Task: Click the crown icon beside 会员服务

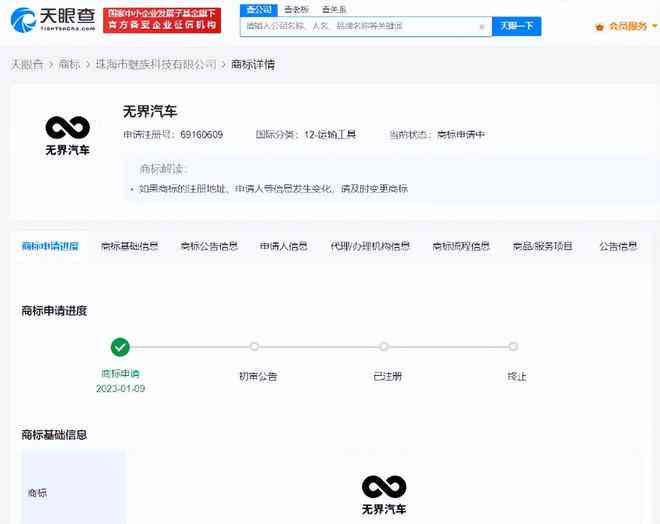Action: pos(599,27)
